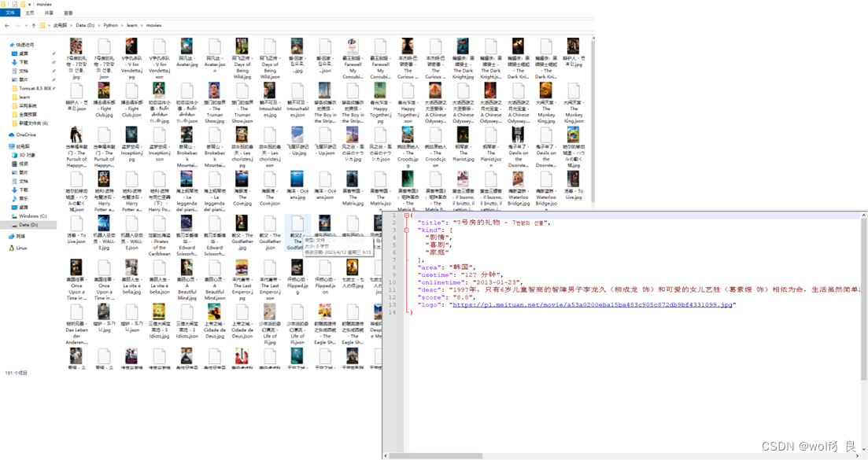Open the quick access toolbar customize dropdown
This screenshot has height=460, width=868.
(x=29, y=4)
